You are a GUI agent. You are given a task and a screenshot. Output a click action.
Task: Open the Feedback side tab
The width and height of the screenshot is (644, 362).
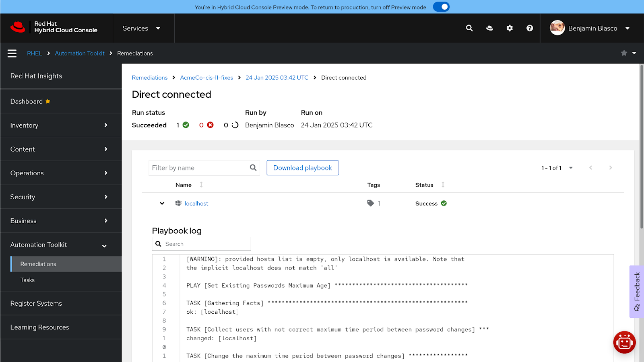pyautogui.click(x=637, y=292)
